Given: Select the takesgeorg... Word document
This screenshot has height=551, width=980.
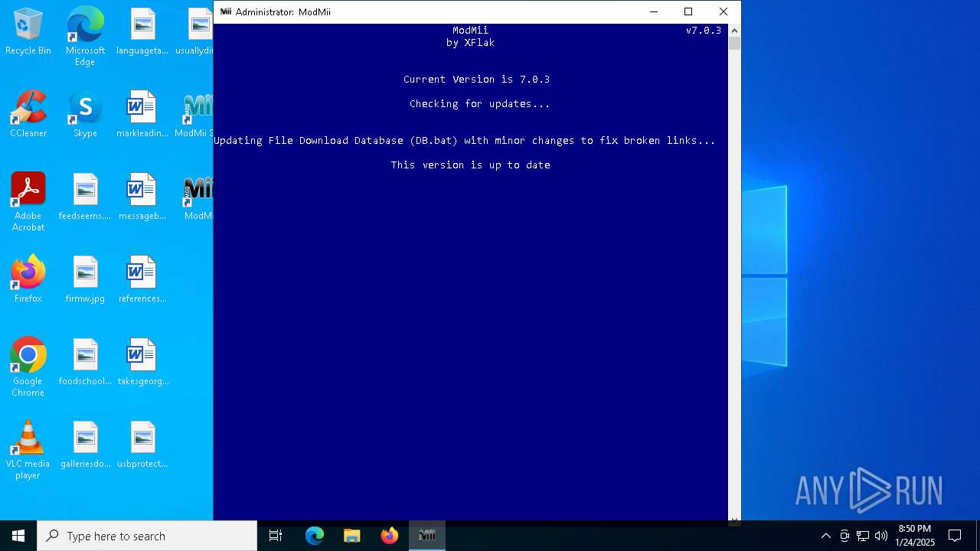Looking at the screenshot, I should click(142, 363).
